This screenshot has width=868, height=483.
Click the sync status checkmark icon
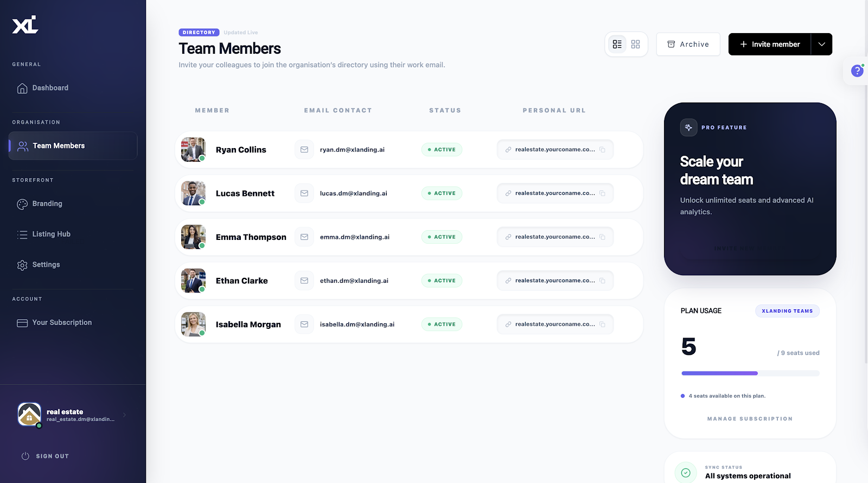pyautogui.click(x=686, y=473)
